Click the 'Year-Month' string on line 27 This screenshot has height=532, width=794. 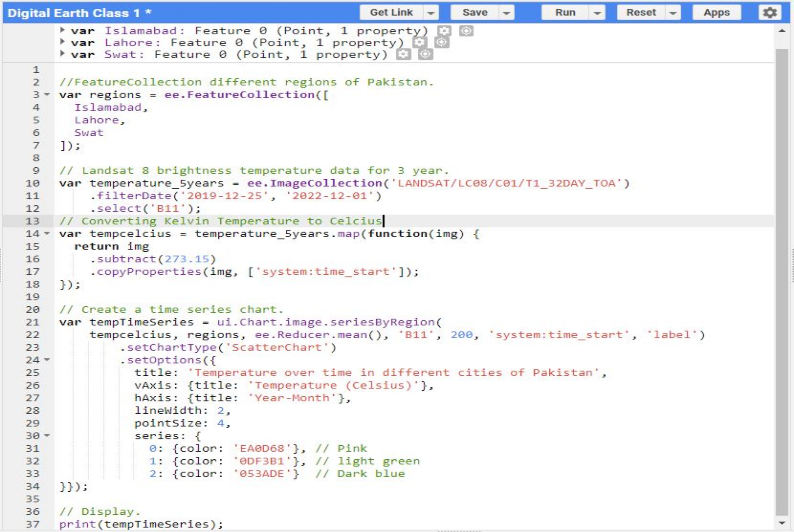tap(292, 398)
